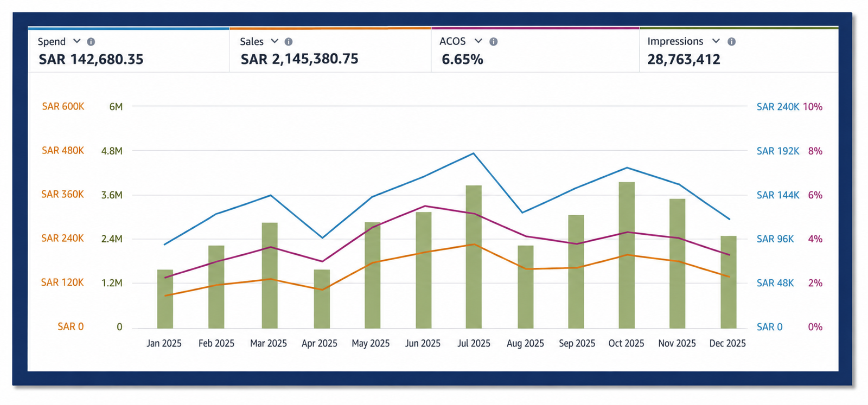
Task: Click the SAR 360K sales axis label
Action: (x=62, y=194)
